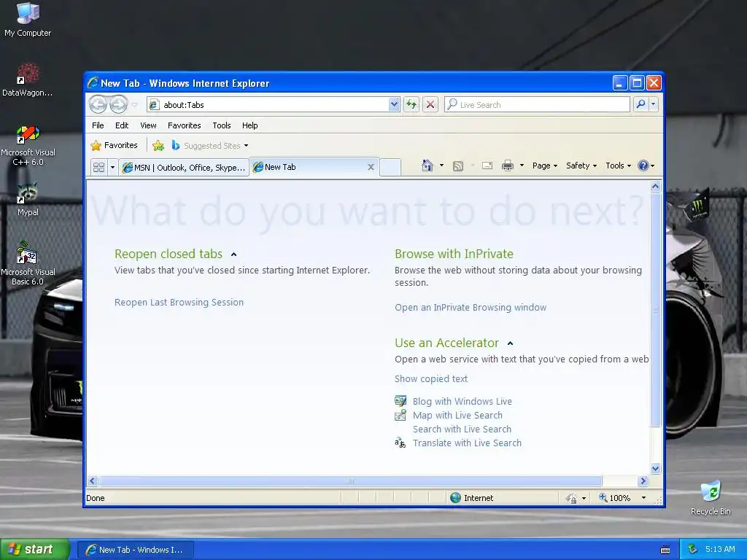The width and height of the screenshot is (747, 560).
Task: Click the 100% zoom level button
Action: pyautogui.click(x=614, y=498)
